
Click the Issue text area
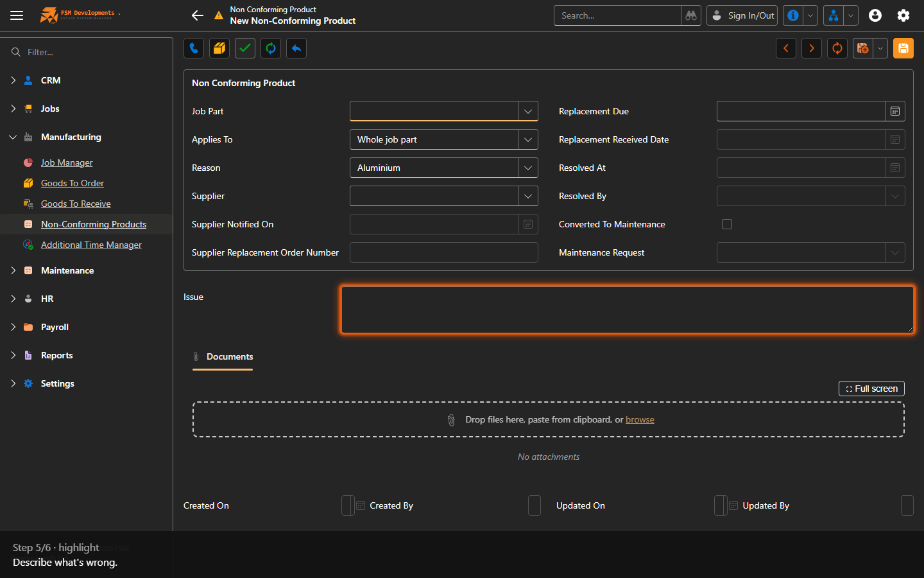(628, 310)
